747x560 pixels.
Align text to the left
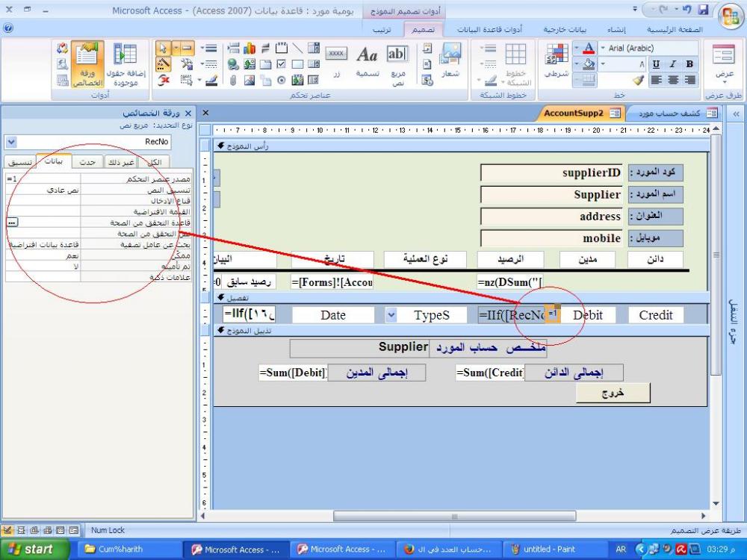coord(656,80)
